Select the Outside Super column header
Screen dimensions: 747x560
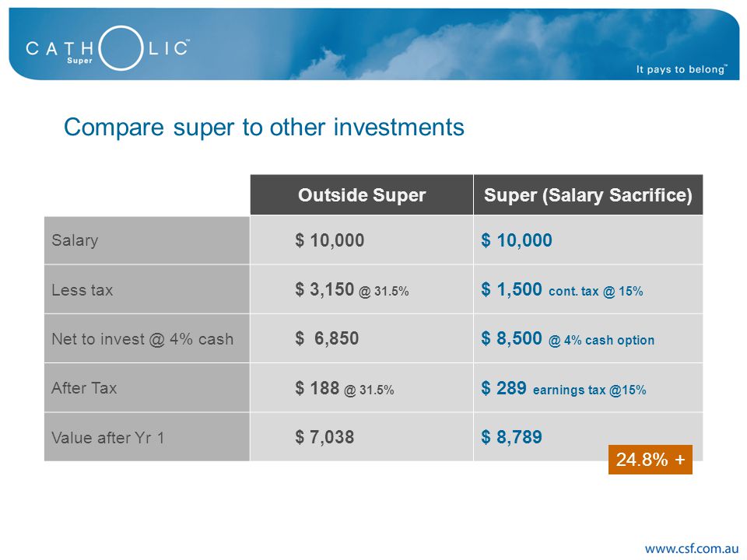[362, 194]
